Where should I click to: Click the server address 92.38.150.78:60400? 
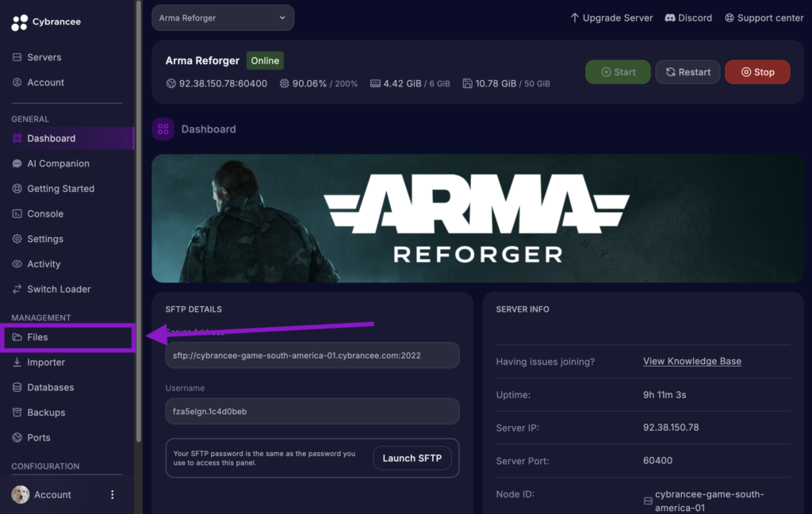(x=223, y=83)
